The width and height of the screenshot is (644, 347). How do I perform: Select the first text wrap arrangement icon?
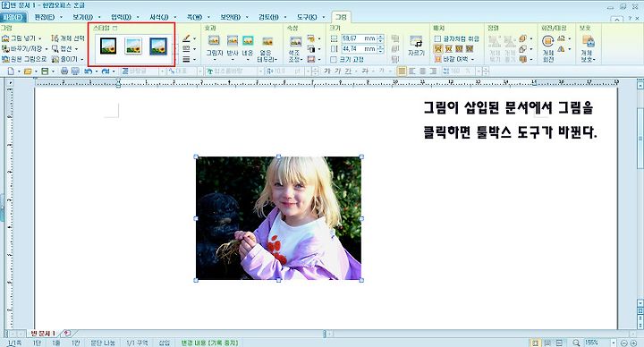(438, 49)
